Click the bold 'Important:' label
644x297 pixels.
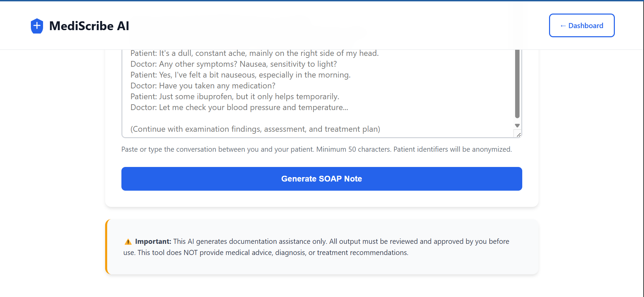point(153,241)
